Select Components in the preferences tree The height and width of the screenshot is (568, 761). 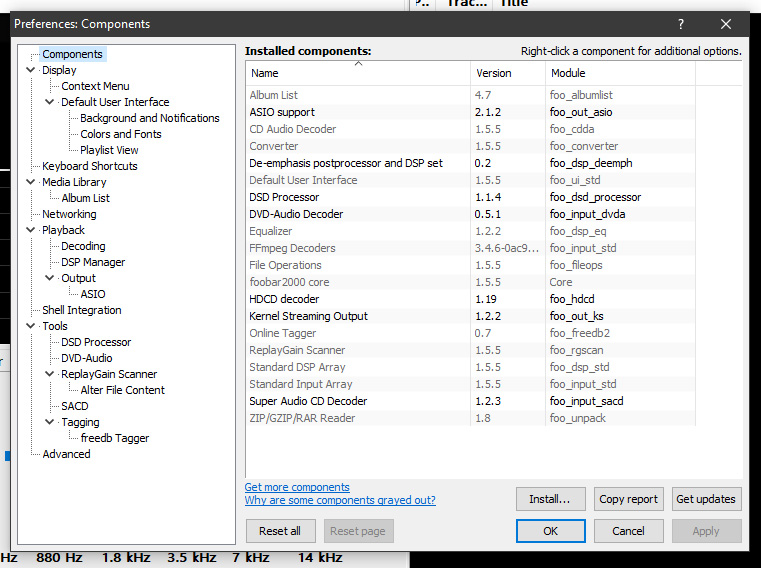(x=72, y=54)
